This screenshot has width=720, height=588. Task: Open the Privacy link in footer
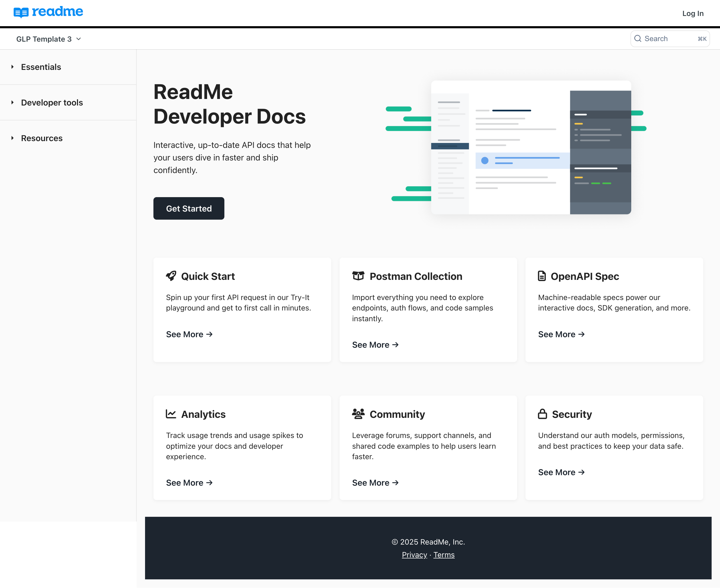414,555
